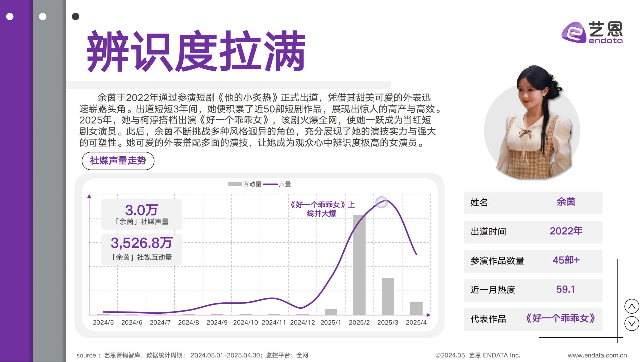The image size is (644, 362).
Task: Click the up arrow navigation button
Action: tap(632, 306)
